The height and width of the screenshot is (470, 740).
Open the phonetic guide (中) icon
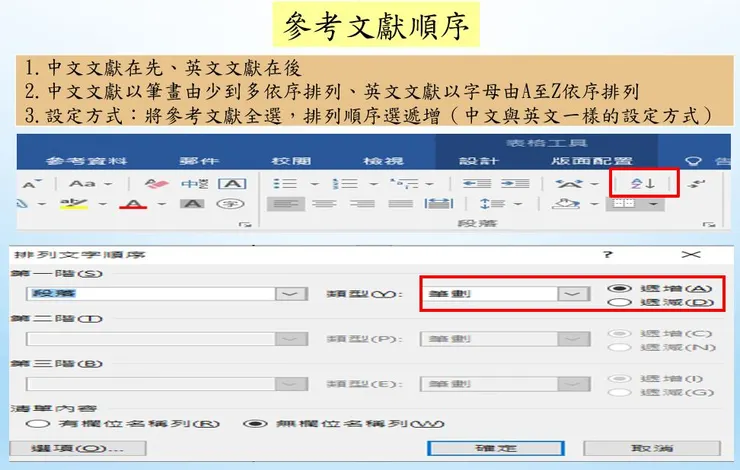[194, 183]
